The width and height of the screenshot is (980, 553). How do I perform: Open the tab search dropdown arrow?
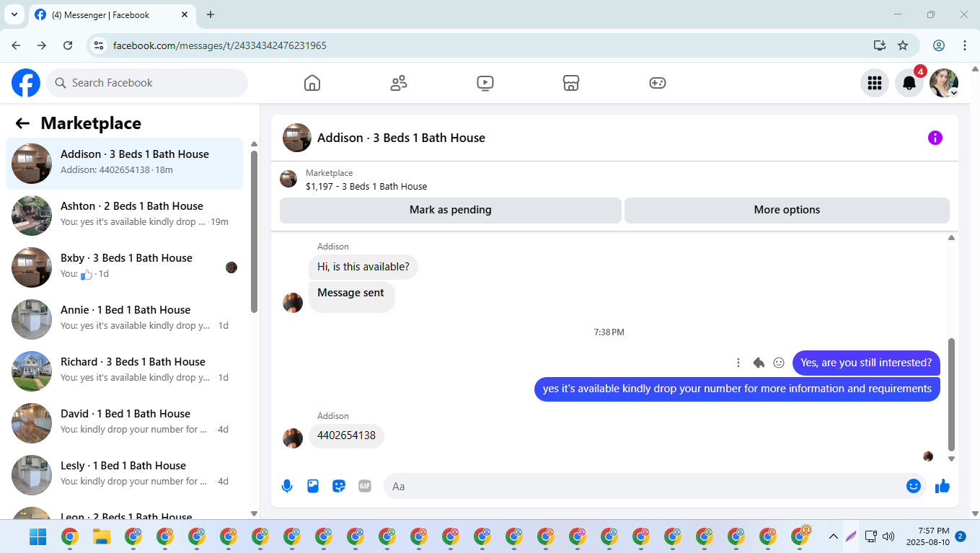pos(14,14)
